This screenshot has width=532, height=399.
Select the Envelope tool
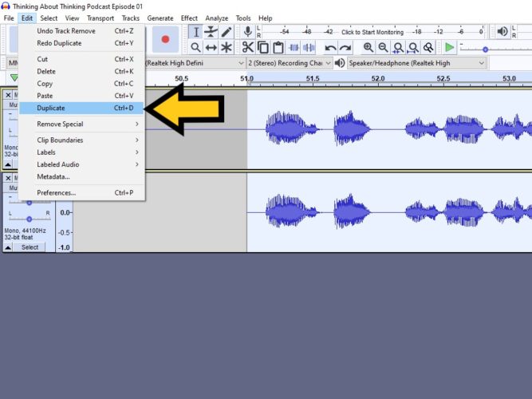(211, 32)
